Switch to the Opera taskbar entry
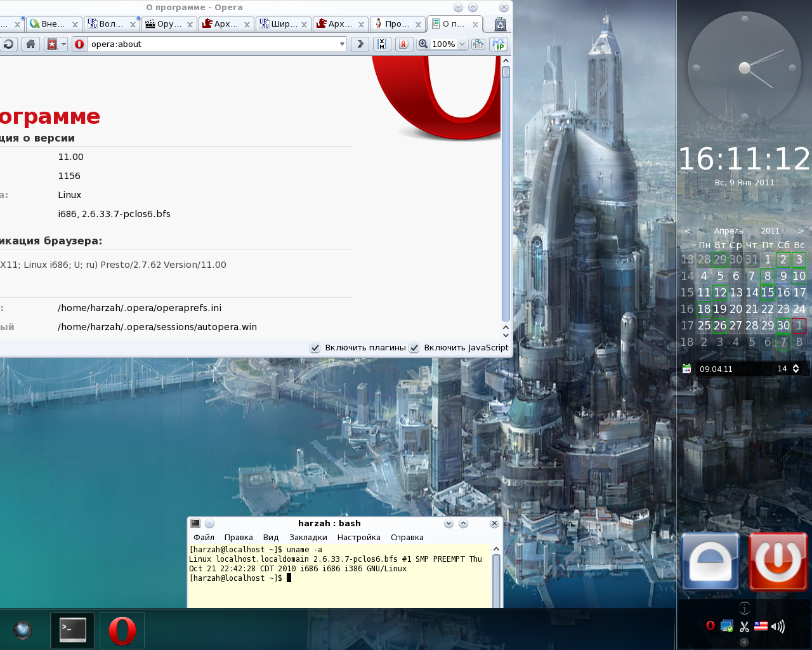 (122, 630)
